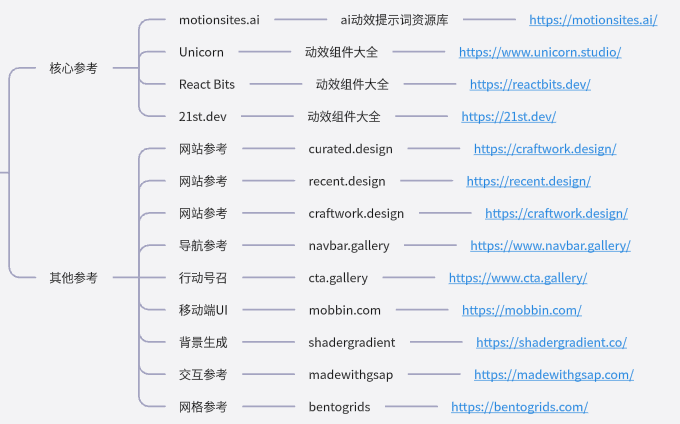The image size is (680, 424).
Task: Select the ai动效提示词资源库 node
Action: (x=394, y=20)
